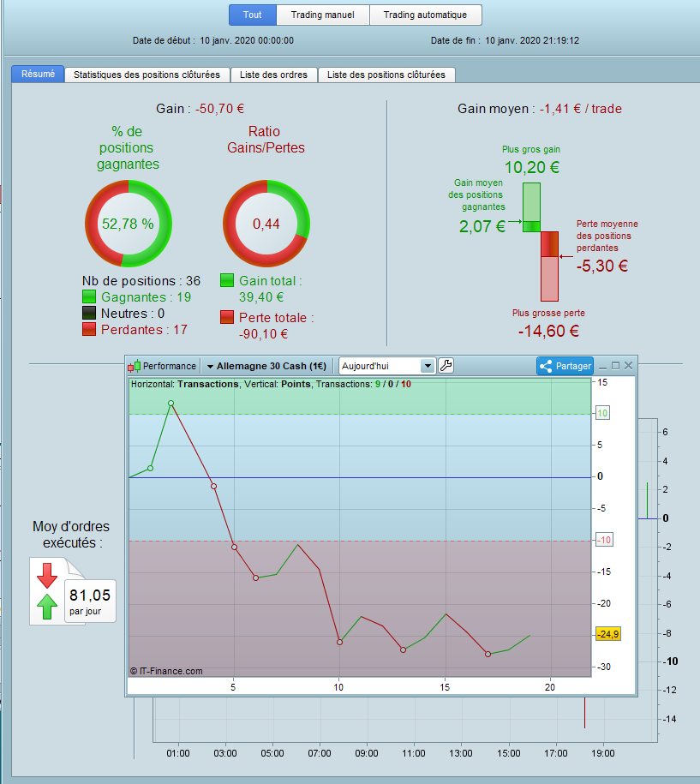Viewport: 700px width, 784px height.
Task: Click the peak data point on performance curve
Action: click(x=171, y=403)
